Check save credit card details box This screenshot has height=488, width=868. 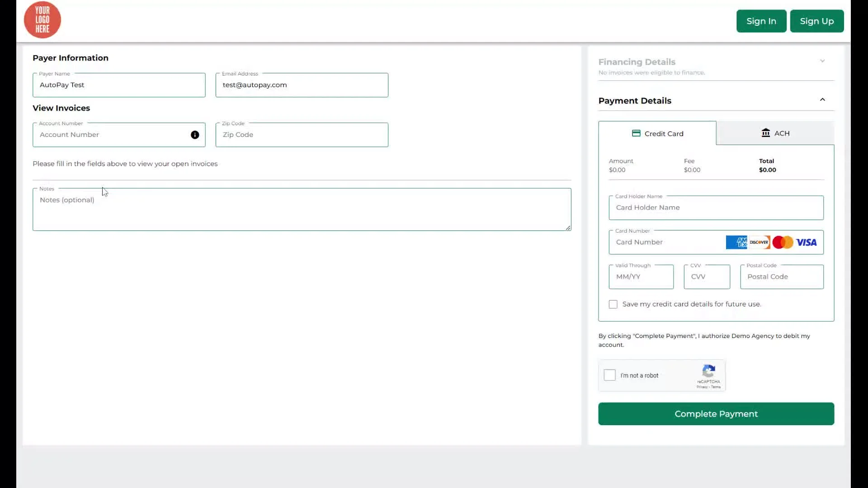click(x=613, y=304)
